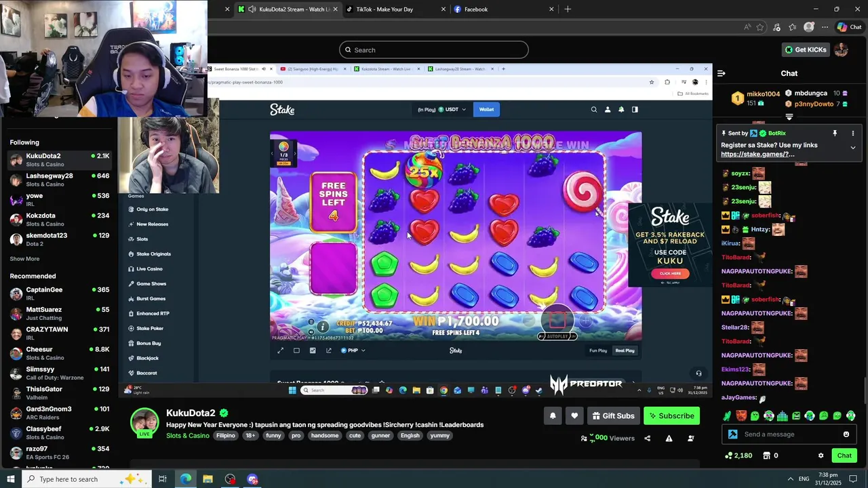Click the Edge favorites star list icon
This screenshot has width=868, height=488.
792,27
